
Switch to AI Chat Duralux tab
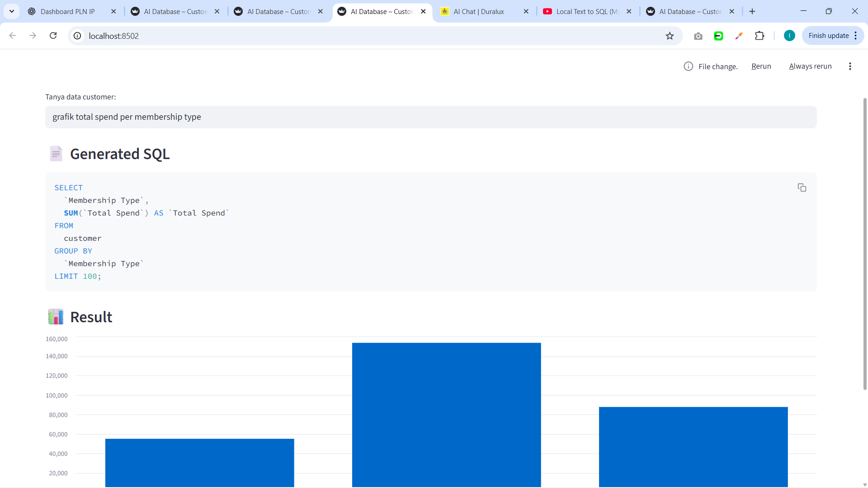tap(478, 11)
